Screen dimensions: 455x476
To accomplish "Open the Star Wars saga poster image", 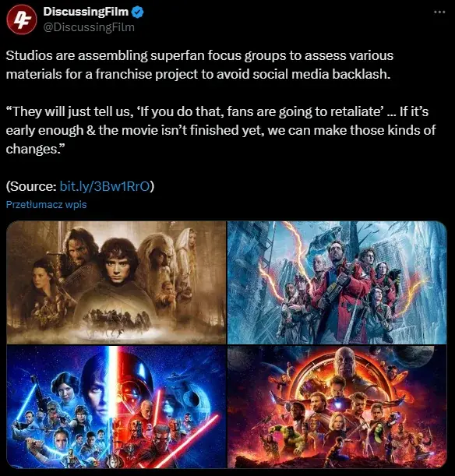I will click(x=116, y=407).
